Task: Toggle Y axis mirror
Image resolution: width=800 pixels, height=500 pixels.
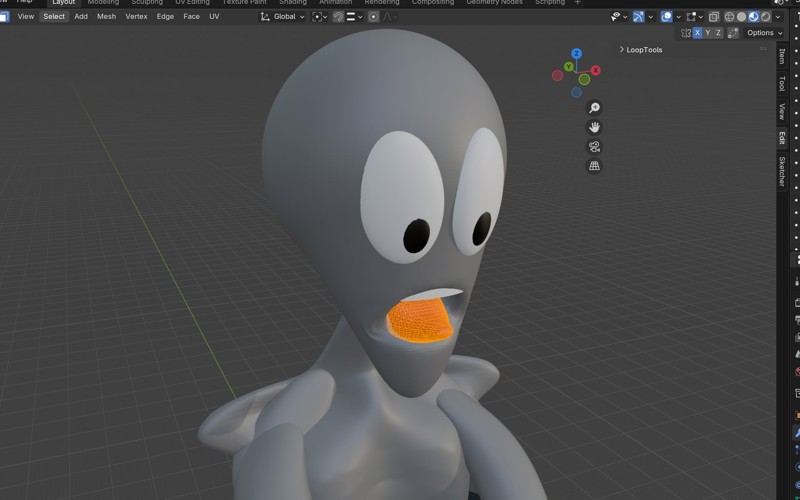Action: pyautogui.click(x=708, y=33)
